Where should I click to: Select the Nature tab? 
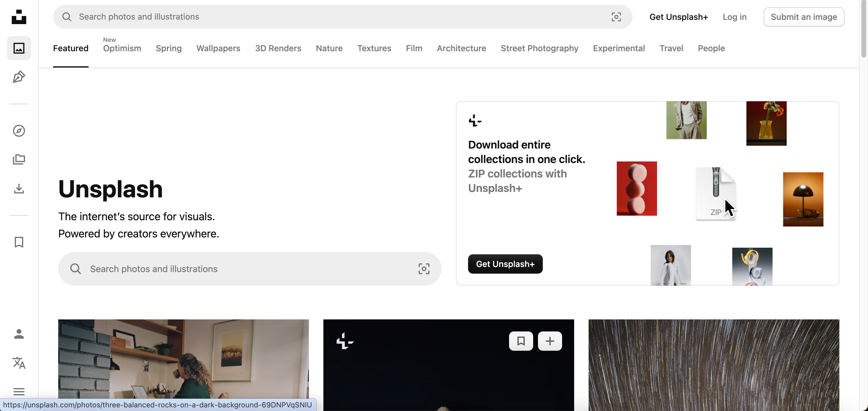329,48
